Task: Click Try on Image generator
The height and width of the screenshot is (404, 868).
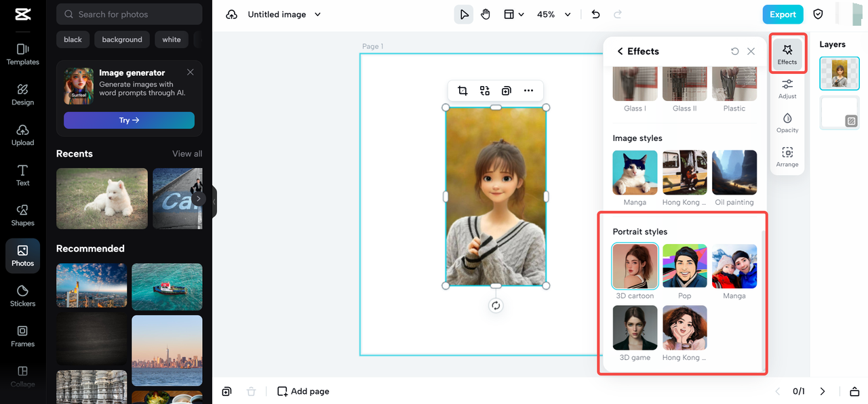Action: click(x=129, y=120)
